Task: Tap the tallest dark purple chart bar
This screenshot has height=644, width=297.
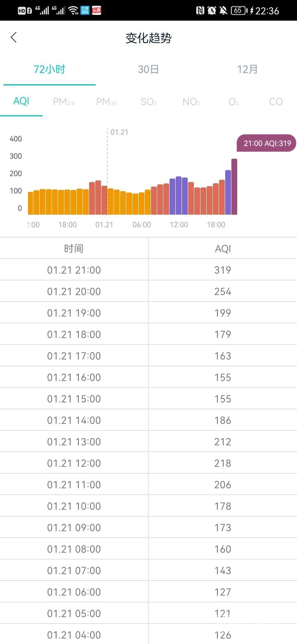Action: point(234,187)
